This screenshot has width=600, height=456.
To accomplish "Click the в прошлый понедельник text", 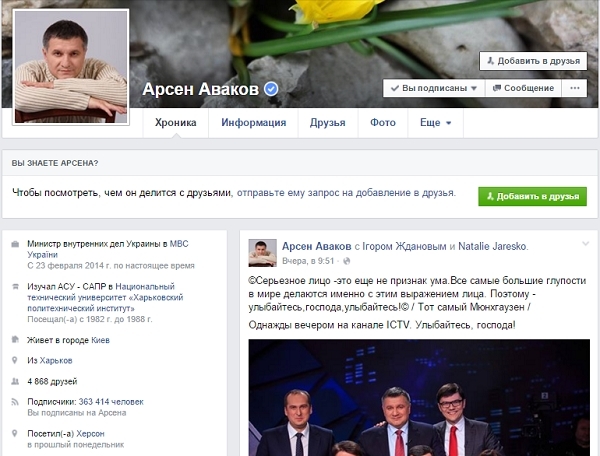I will click(75, 445).
